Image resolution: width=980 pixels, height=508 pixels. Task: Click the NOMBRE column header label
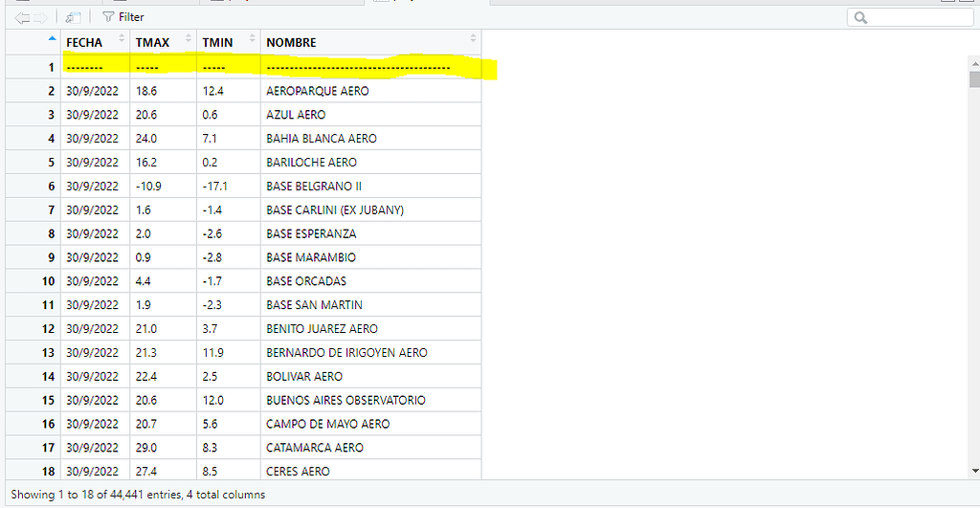(x=291, y=43)
